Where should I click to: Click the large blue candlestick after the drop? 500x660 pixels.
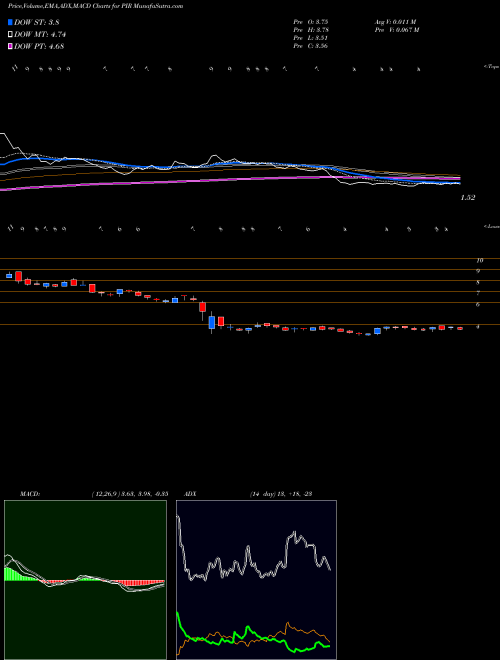pyautogui.click(x=212, y=323)
